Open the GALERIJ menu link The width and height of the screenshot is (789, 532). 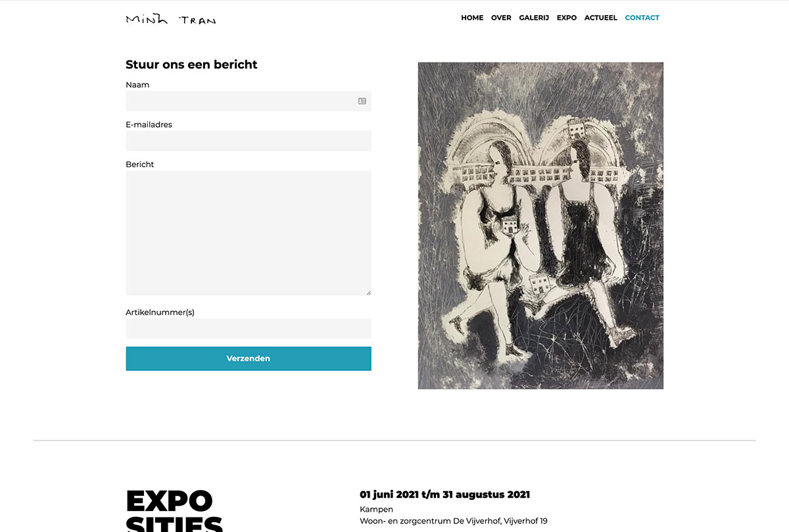(x=534, y=18)
